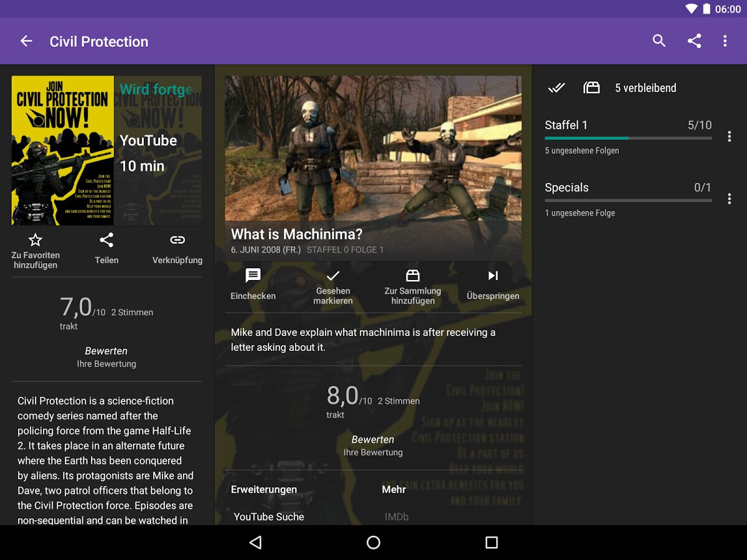Open Staffel 1 options menu
747x560 pixels.
[730, 137]
